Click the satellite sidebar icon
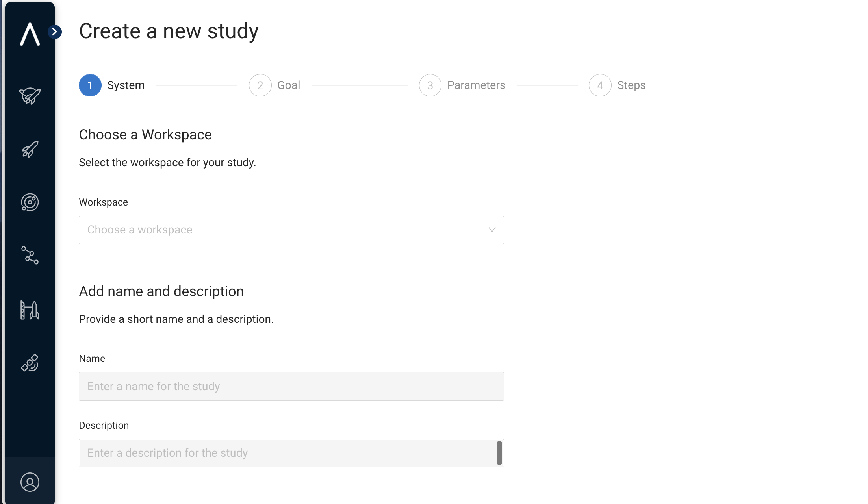This screenshot has width=868, height=504. coord(30,363)
